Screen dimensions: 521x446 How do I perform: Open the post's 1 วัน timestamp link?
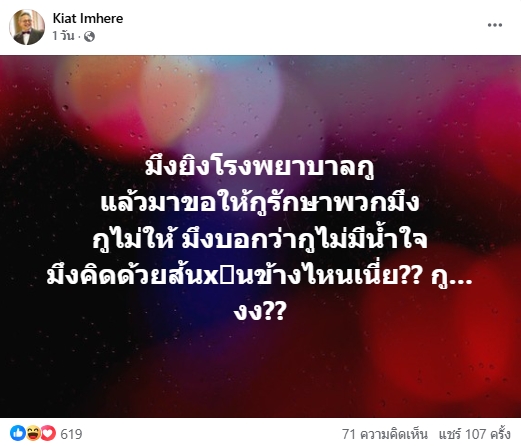coord(63,36)
